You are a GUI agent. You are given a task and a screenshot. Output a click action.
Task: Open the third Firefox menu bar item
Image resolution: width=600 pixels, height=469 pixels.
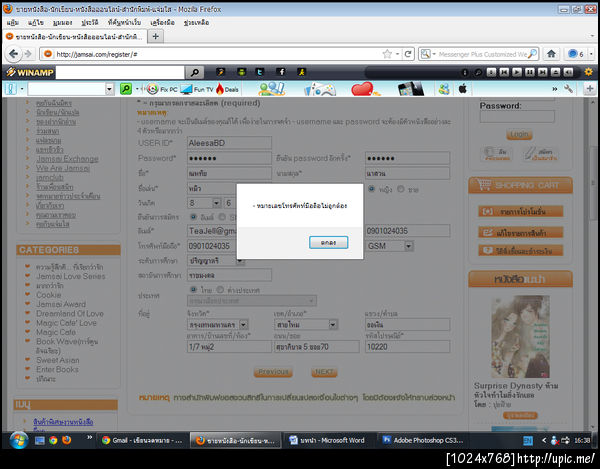(x=62, y=23)
